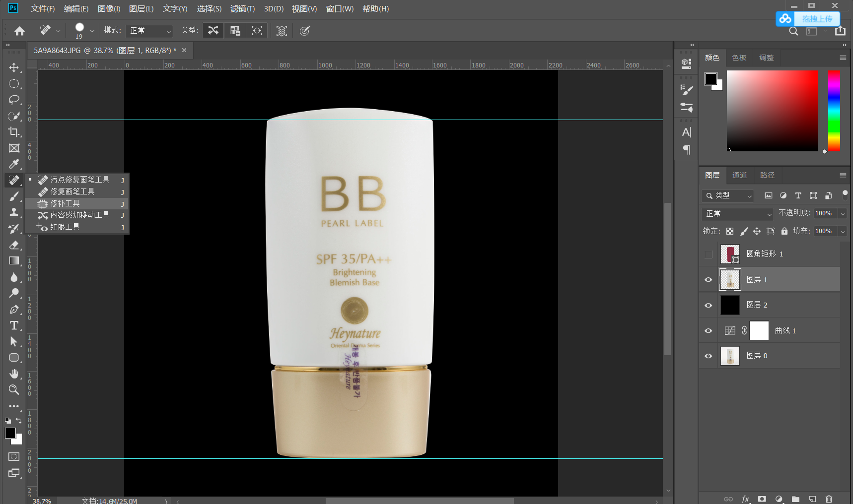Open the brush size picker dropdown
Image resolution: width=853 pixels, height=504 pixels.
coord(92,31)
